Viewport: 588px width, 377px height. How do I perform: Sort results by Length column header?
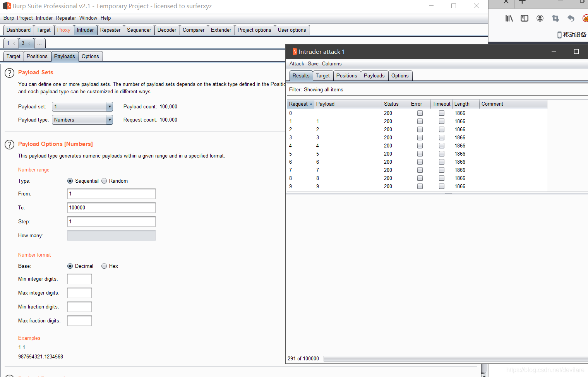[x=466, y=104]
